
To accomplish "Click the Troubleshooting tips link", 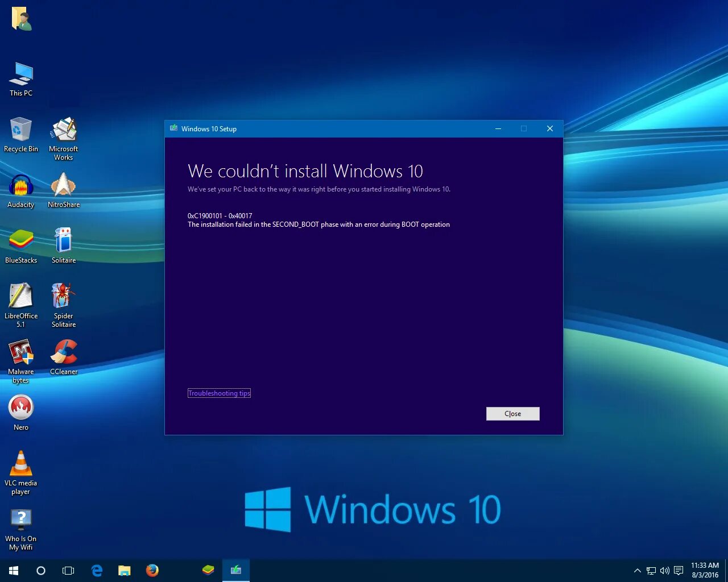I will pyautogui.click(x=219, y=393).
